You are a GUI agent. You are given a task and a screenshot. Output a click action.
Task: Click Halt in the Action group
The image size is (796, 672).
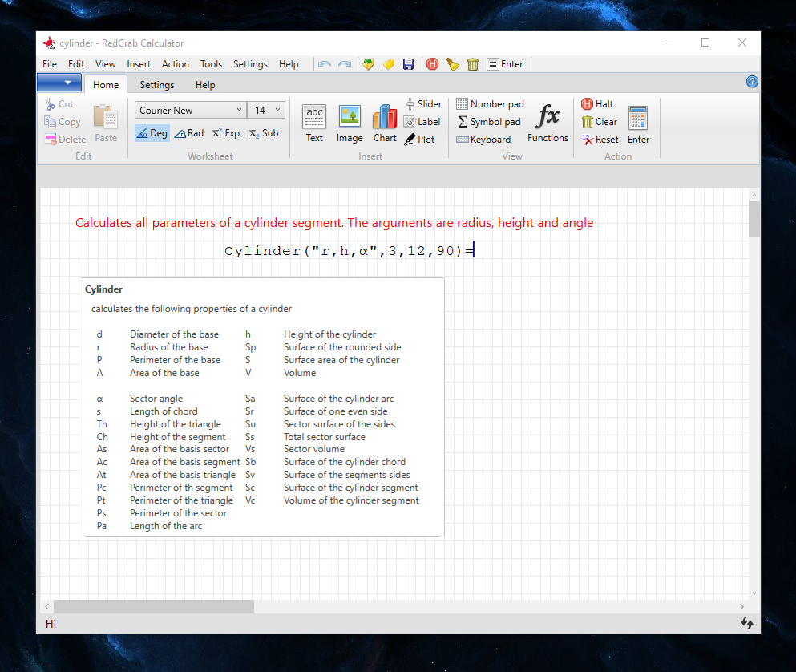[x=597, y=104]
